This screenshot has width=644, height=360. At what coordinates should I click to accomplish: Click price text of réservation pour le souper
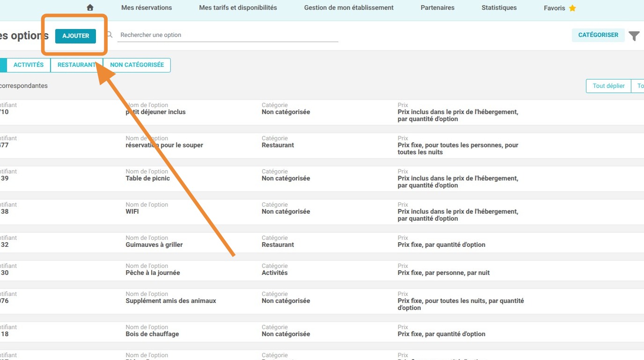[458, 149]
